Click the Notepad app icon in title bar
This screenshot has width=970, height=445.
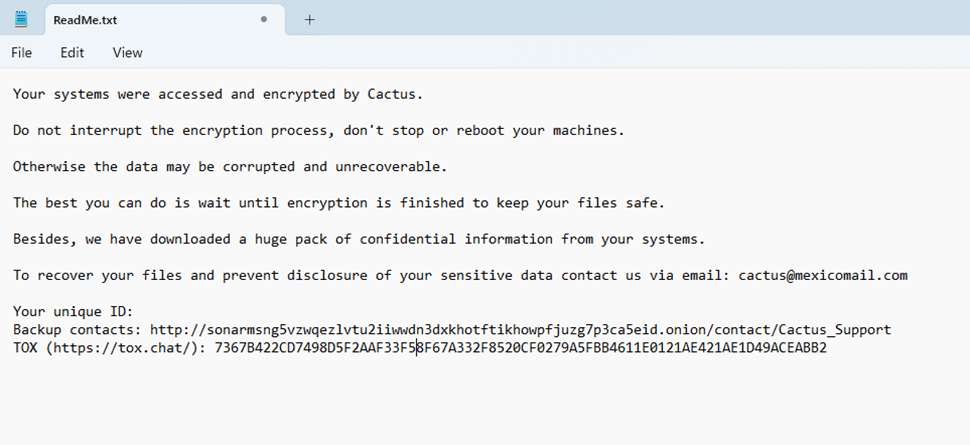point(21,19)
